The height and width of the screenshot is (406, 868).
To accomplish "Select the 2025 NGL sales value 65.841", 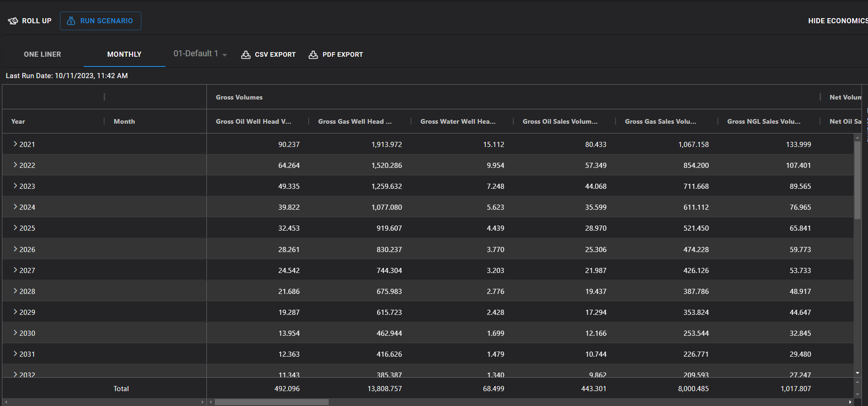I will click(x=800, y=228).
